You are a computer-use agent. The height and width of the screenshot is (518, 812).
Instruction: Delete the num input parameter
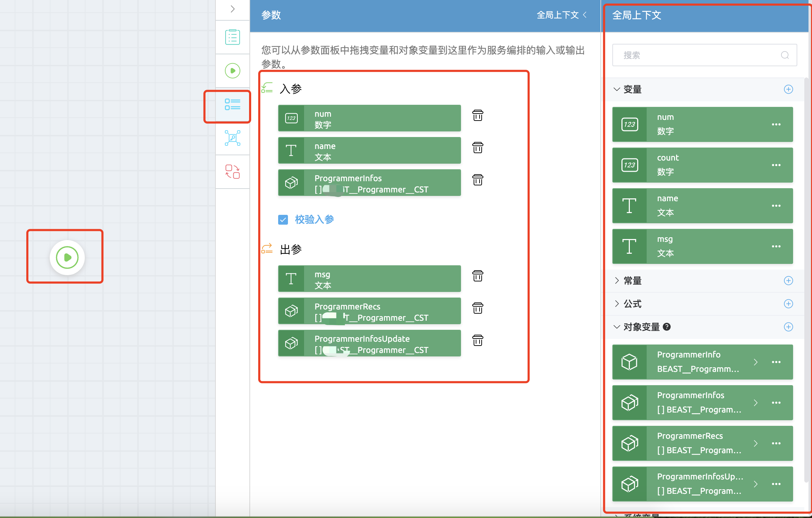[477, 115]
